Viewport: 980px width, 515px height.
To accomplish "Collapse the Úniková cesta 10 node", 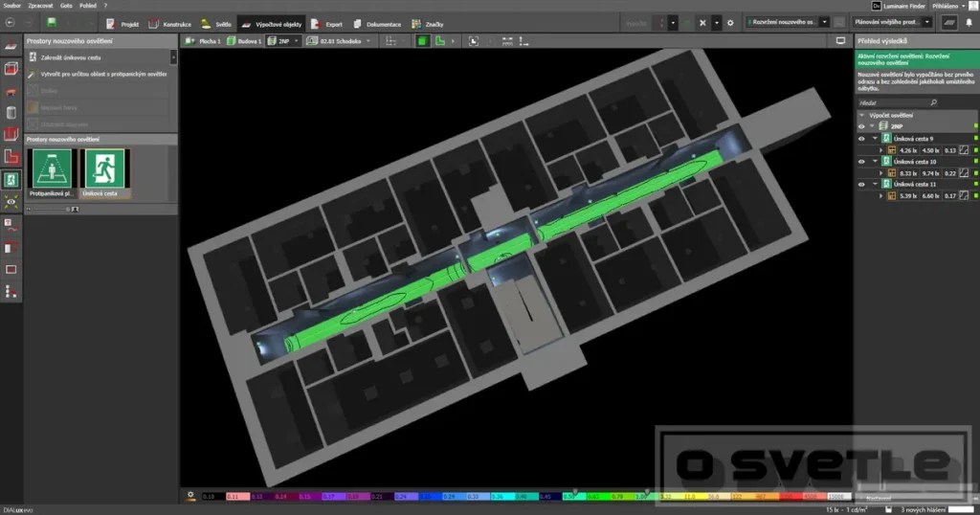I will 875,162.
